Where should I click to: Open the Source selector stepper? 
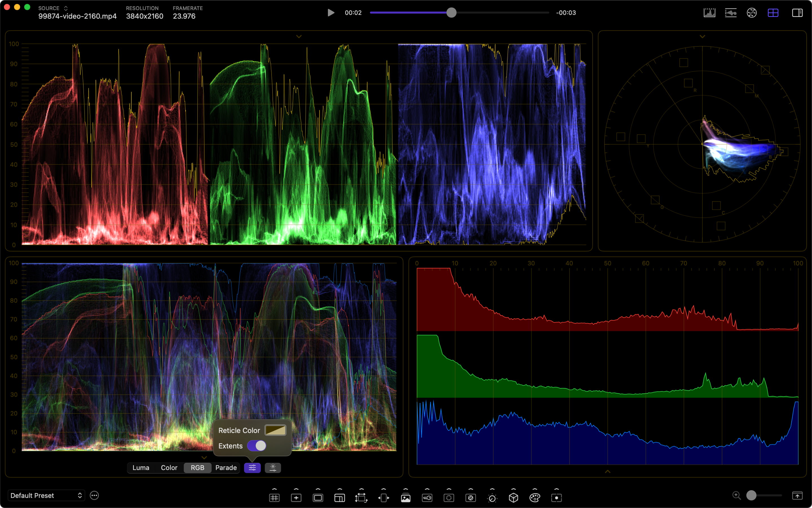(x=66, y=8)
